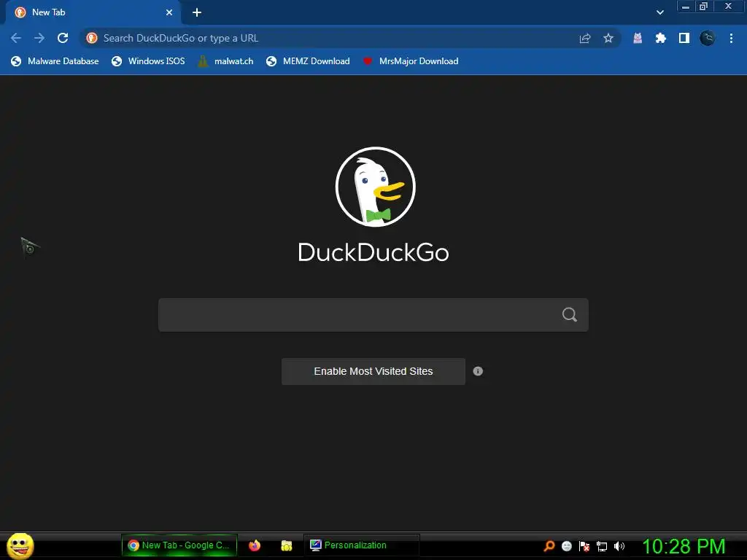Screen dimensions: 747x560
Task: Click the magnifier search icon in search box
Action: click(x=569, y=314)
